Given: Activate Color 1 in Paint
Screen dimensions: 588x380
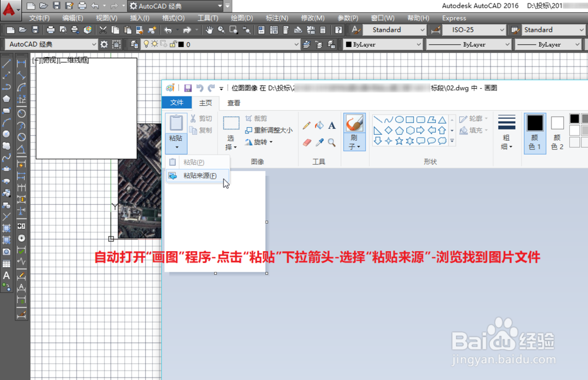Looking at the screenshot, I should pos(534,133).
